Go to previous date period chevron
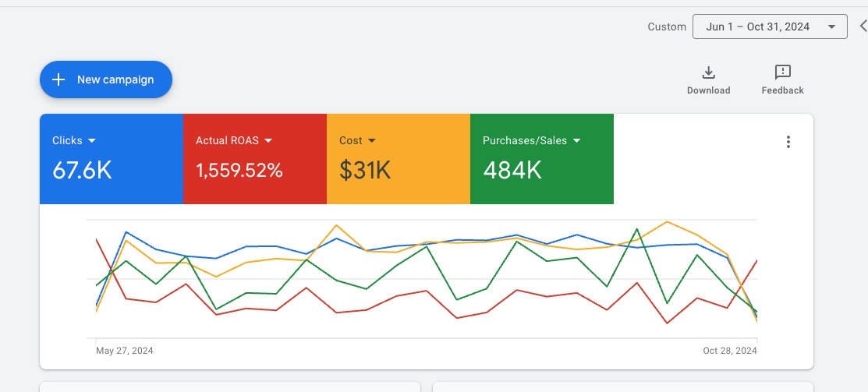 (x=863, y=26)
